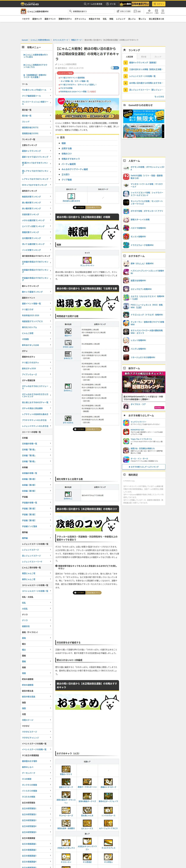The height and width of the screenshot is (868, 186).
Task: Open リセマラ in the navigation bar
Action: (x=26, y=19)
